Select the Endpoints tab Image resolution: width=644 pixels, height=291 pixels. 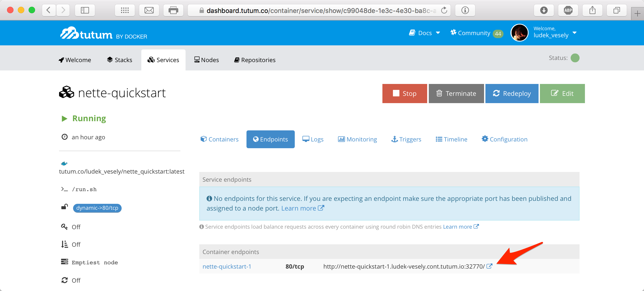270,139
